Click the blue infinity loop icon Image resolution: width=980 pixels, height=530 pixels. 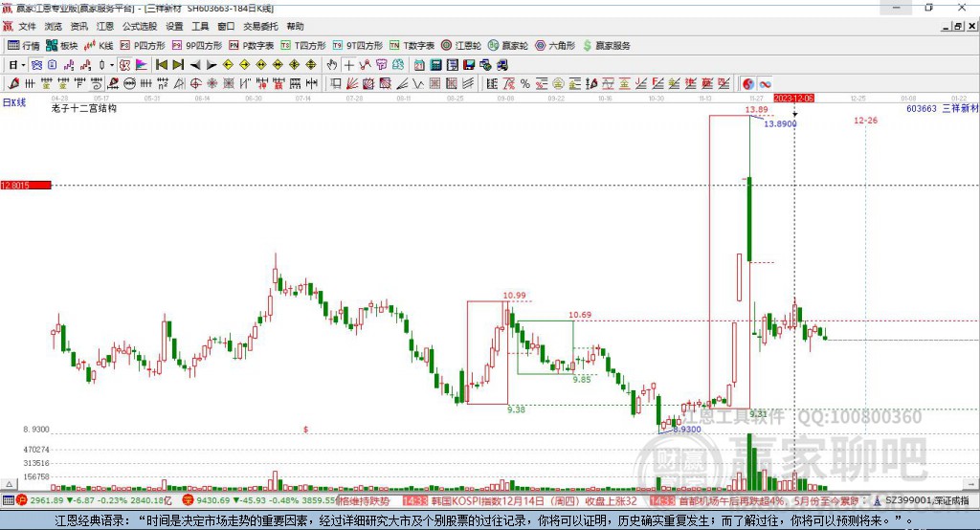tap(765, 84)
